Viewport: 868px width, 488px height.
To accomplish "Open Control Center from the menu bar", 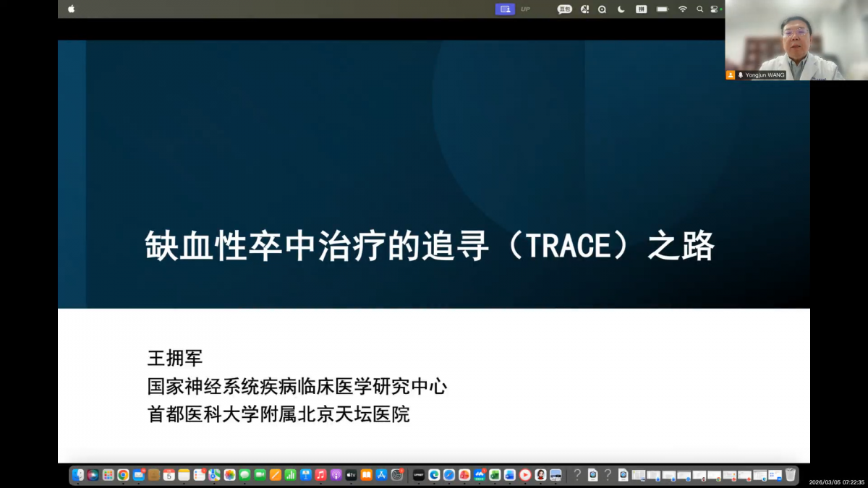I will [714, 9].
